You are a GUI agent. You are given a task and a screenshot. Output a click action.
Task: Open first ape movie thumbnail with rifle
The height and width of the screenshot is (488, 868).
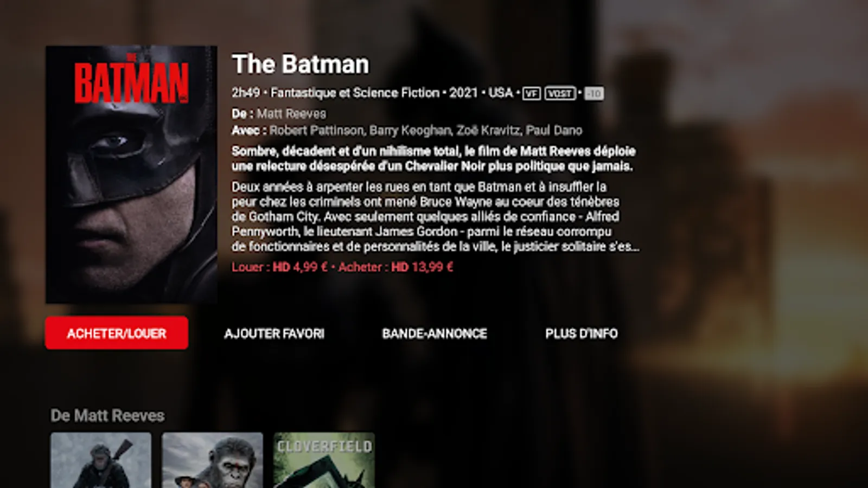(101, 460)
